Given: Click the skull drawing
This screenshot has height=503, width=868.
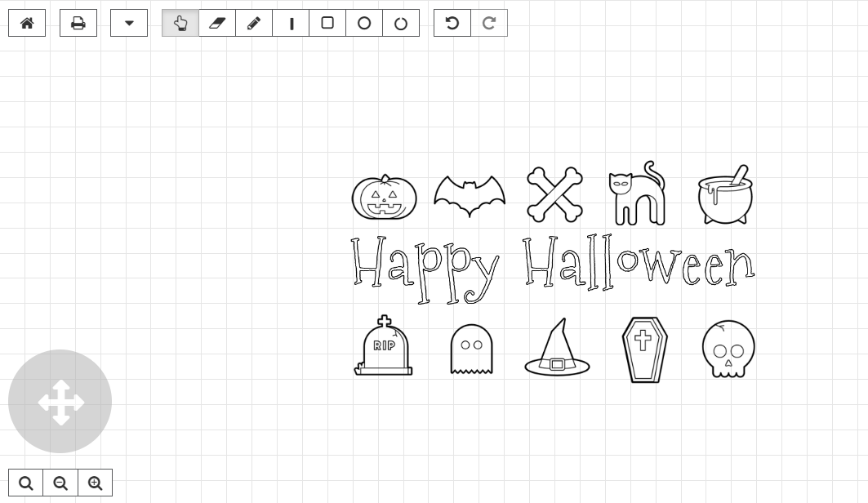Looking at the screenshot, I should [727, 348].
